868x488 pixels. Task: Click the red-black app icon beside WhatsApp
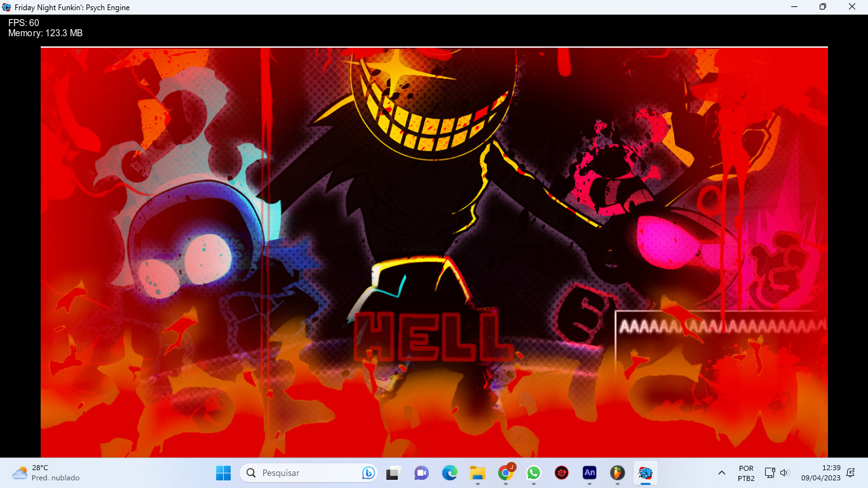562,473
